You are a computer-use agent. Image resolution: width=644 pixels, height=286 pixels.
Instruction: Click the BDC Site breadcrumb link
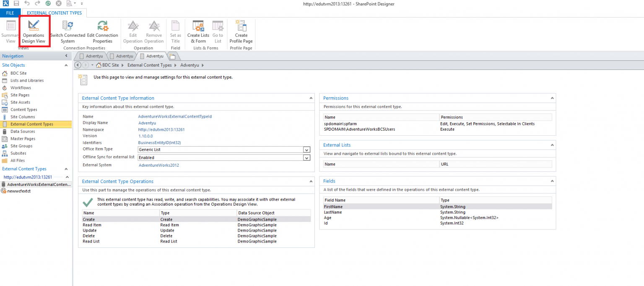click(x=110, y=65)
